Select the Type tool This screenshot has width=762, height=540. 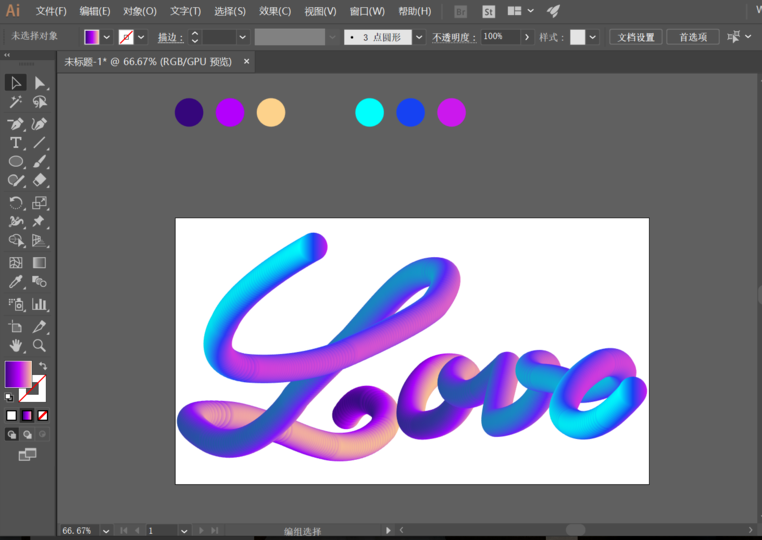(x=16, y=143)
